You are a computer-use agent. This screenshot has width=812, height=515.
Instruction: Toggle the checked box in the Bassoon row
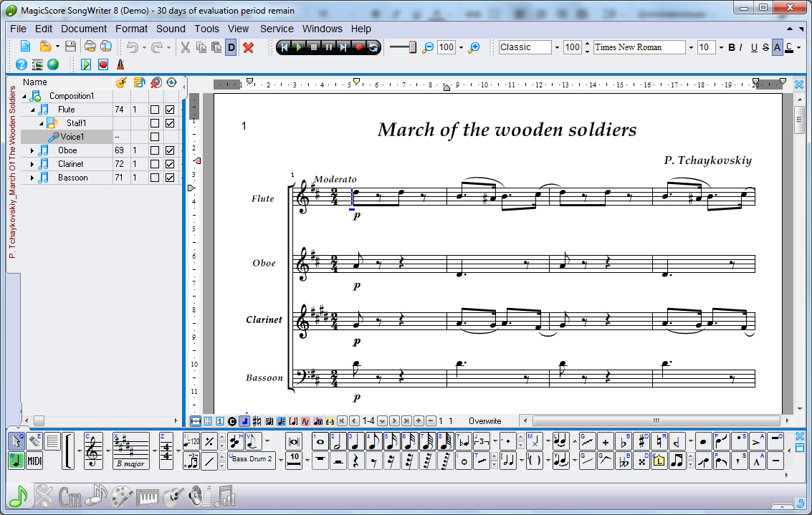(x=170, y=178)
